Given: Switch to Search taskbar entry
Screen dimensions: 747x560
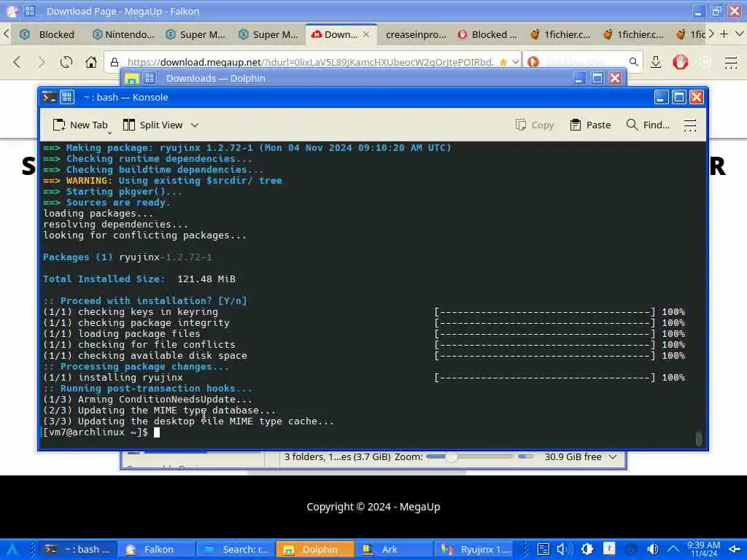Looking at the screenshot, I should click(x=236, y=550).
